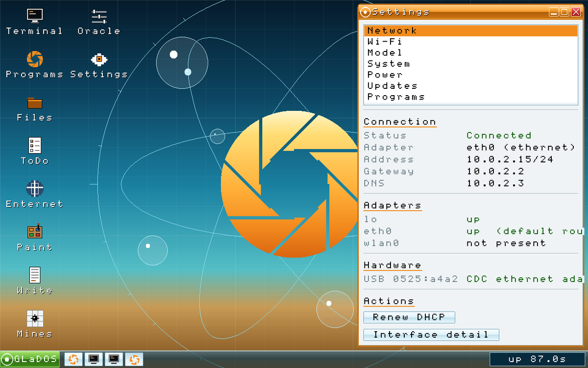Click the gateway value 10.0.2.2
Screen dimensions: 588x368
click(x=495, y=171)
